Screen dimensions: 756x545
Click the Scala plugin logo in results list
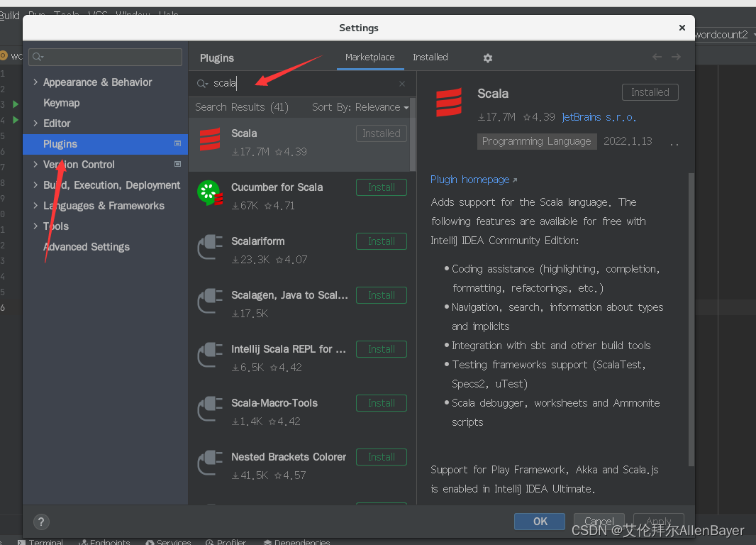[x=210, y=139]
